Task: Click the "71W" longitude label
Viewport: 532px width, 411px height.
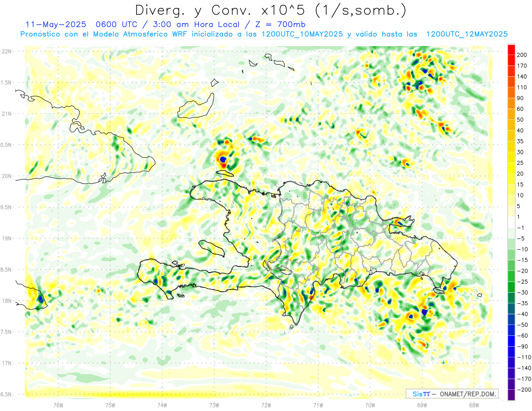Action: (318, 405)
